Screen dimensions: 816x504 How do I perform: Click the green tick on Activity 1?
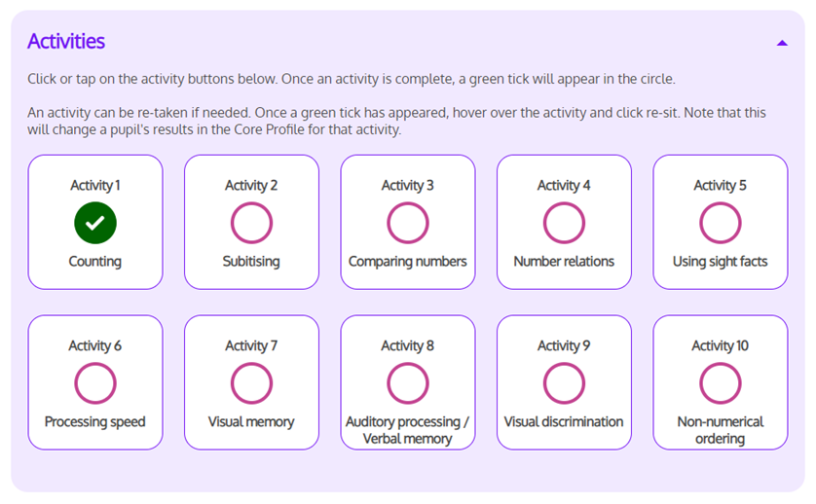click(x=95, y=223)
